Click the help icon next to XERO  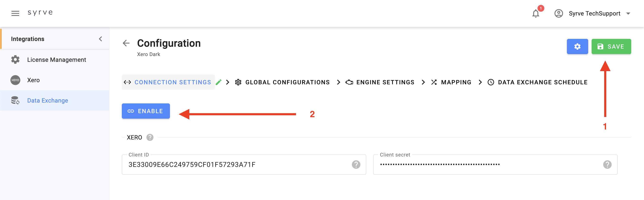(x=150, y=137)
